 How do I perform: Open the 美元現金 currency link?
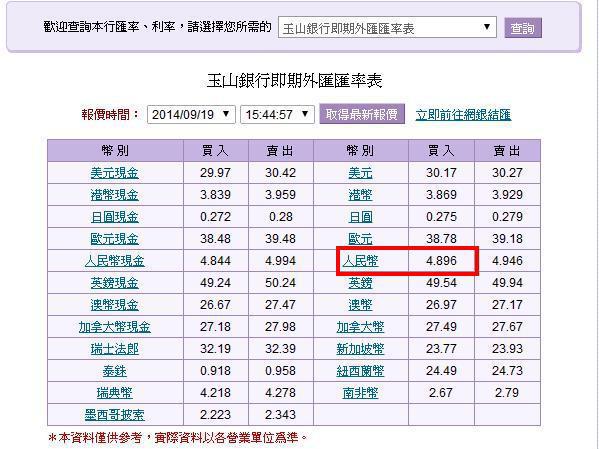pyautogui.click(x=115, y=173)
